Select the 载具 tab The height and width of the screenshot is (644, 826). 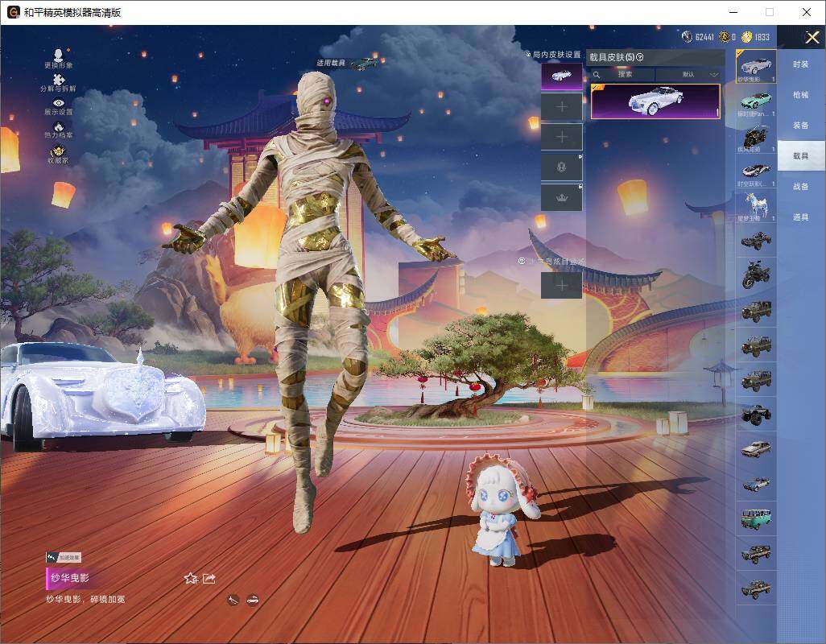[801, 156]
